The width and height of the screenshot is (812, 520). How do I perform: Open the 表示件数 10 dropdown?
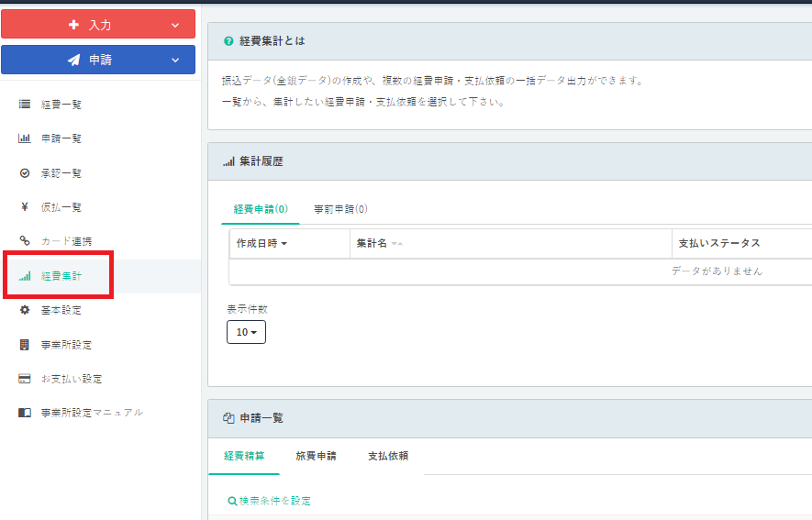coord(246,332)
